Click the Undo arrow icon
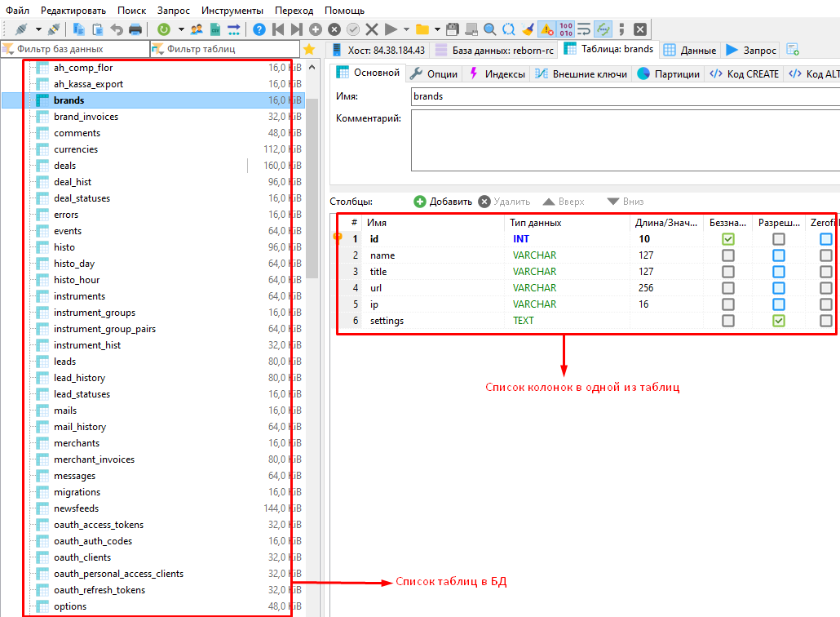 pos(117,29)
